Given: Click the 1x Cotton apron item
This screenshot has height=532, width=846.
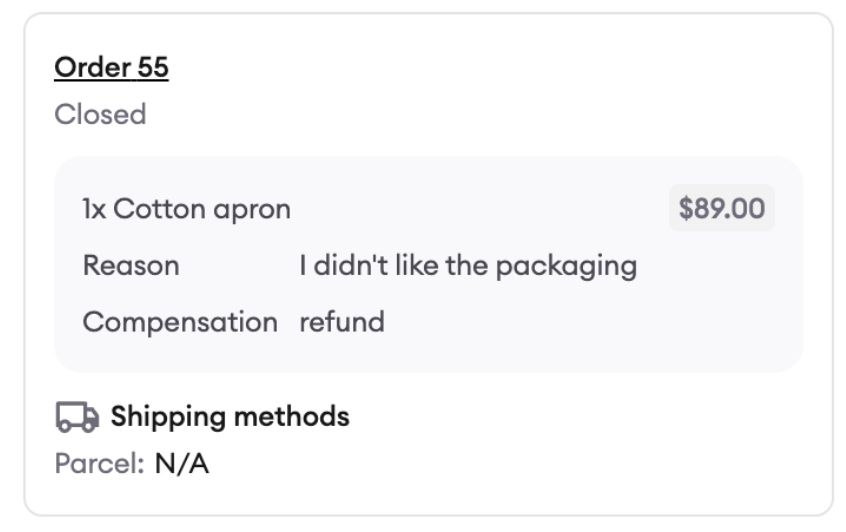Looking at the screenshot, I should [187, 209].
